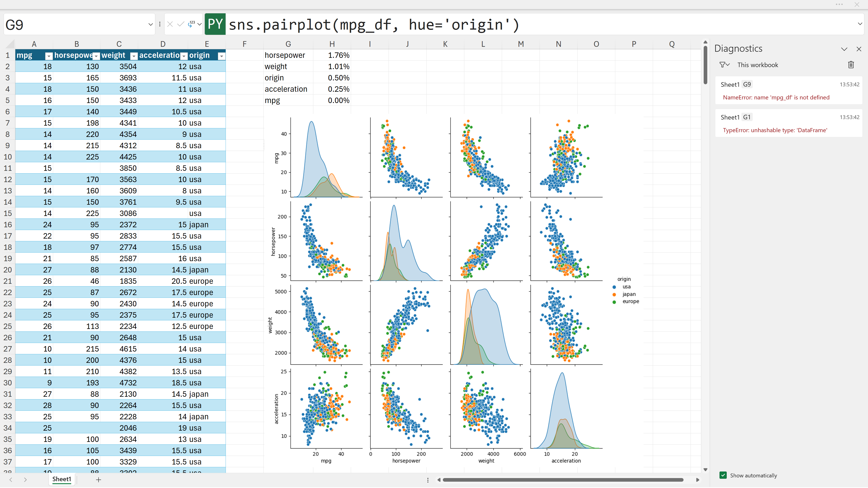Screen dimensions: 868x488
Task: Open the G9 NameError diagnostic entry
Action: pyautogui.click(x=788, y=91)
